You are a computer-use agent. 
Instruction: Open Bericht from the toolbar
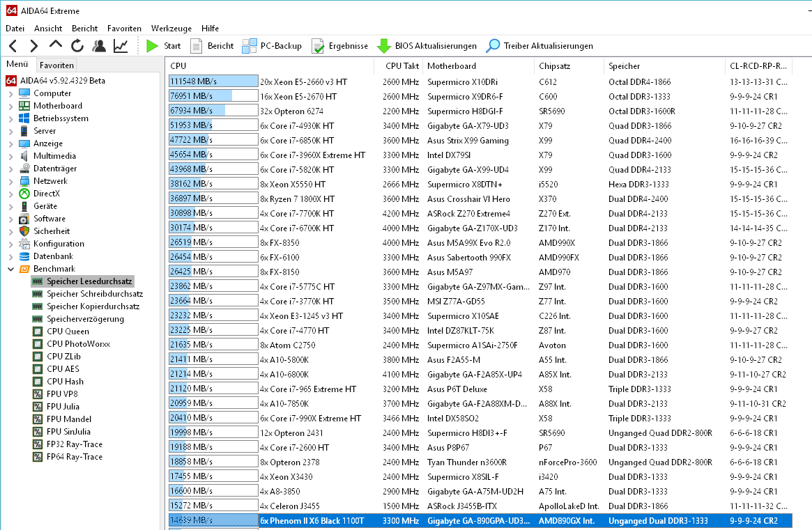tap(212, 46)
